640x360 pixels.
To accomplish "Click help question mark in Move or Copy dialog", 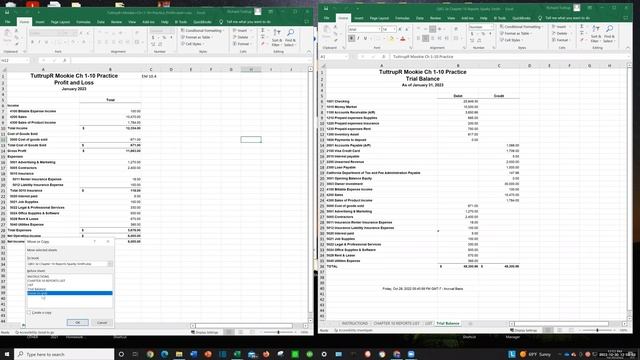I will [x=95, y=242].
